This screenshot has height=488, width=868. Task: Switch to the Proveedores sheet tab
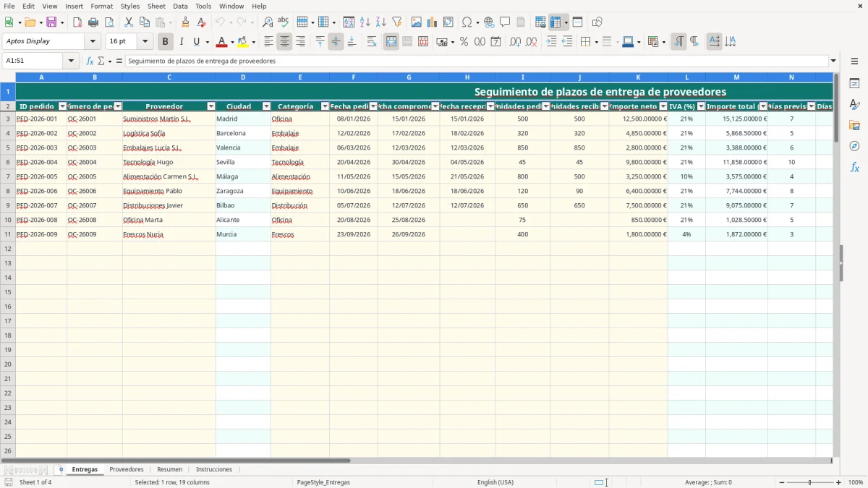pos(127,469)
